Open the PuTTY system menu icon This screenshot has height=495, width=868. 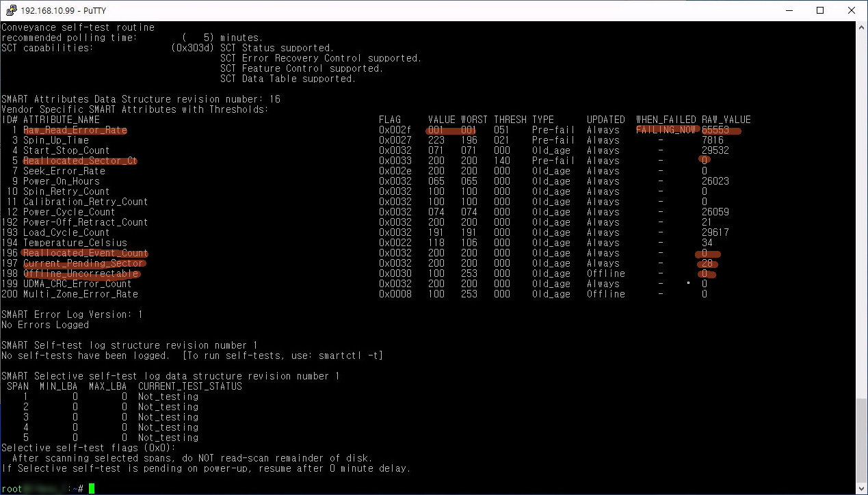coord(11,10)
